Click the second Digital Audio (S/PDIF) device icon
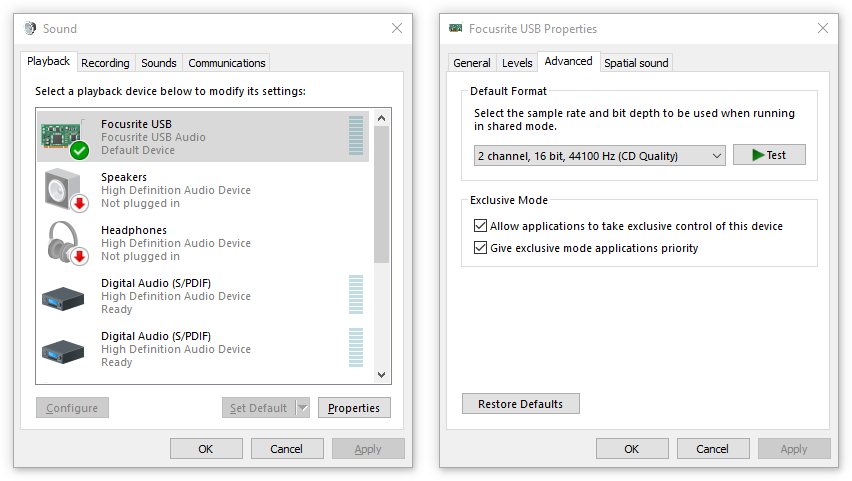This screenshot has height=481, width=852. (x=63, y=351)
